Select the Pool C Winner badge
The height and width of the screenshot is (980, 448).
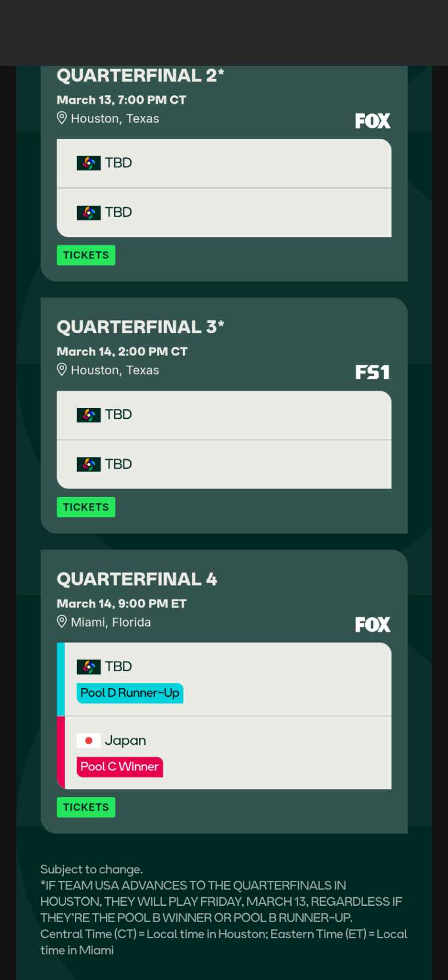click(x=119, y=767)
